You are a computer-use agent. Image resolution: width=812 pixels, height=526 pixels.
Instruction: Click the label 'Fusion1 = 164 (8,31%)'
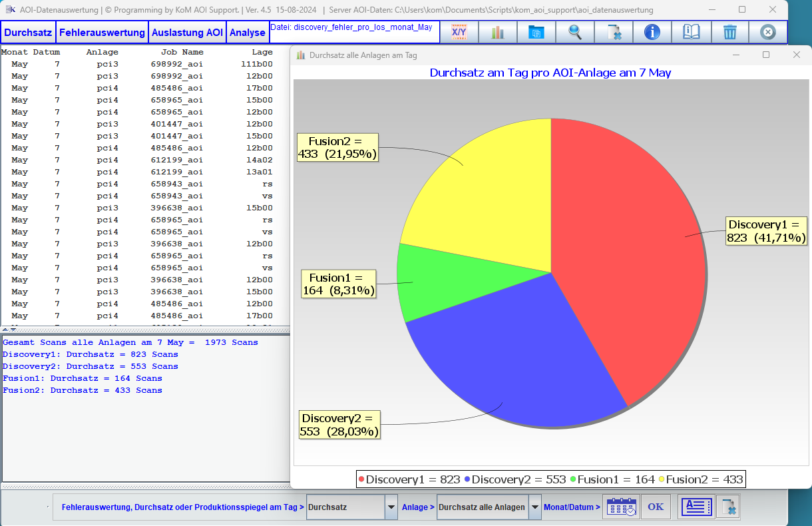tap(339, 284)
